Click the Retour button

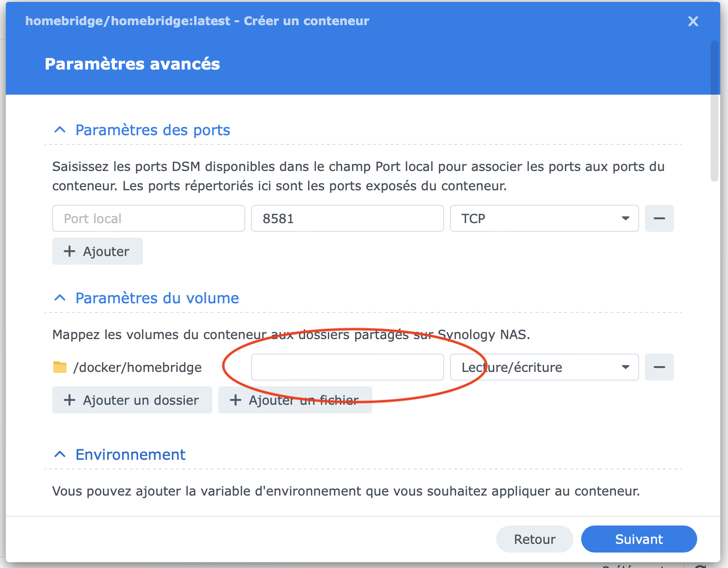pyautogui.click(x=534, y=539)
